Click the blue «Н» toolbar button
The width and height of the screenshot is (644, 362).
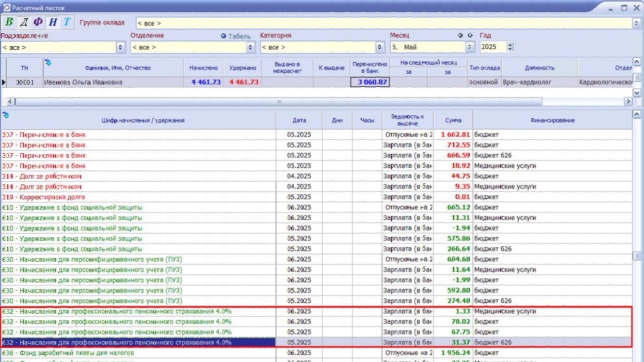[52, 22]
